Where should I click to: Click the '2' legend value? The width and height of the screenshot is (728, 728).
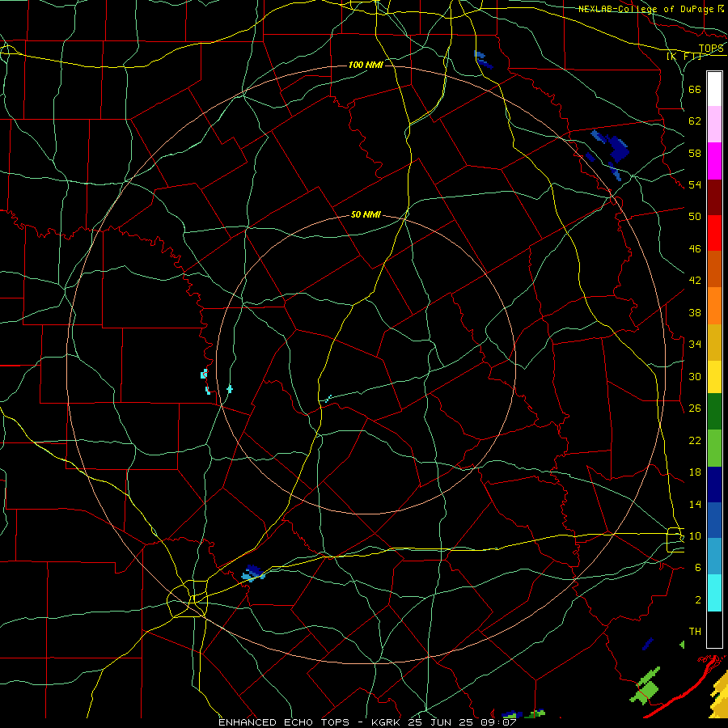point(697,599)
